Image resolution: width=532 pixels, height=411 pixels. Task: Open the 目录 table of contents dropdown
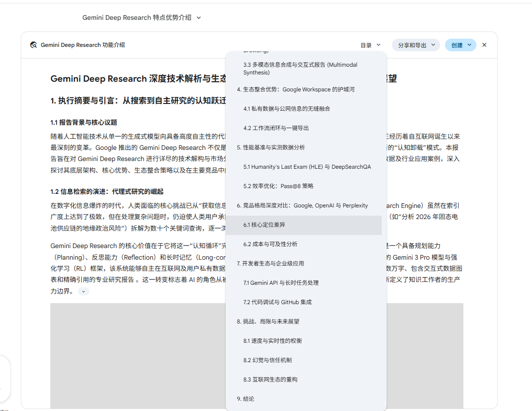371,45
